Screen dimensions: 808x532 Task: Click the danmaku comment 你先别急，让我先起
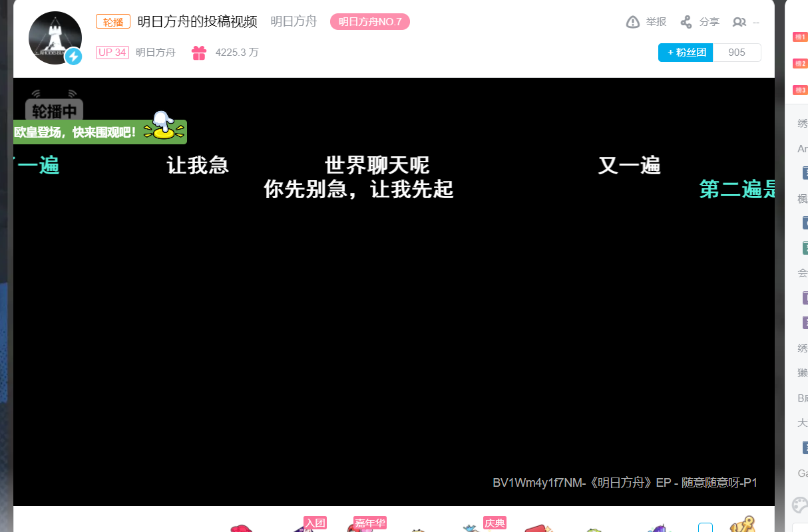359,190
